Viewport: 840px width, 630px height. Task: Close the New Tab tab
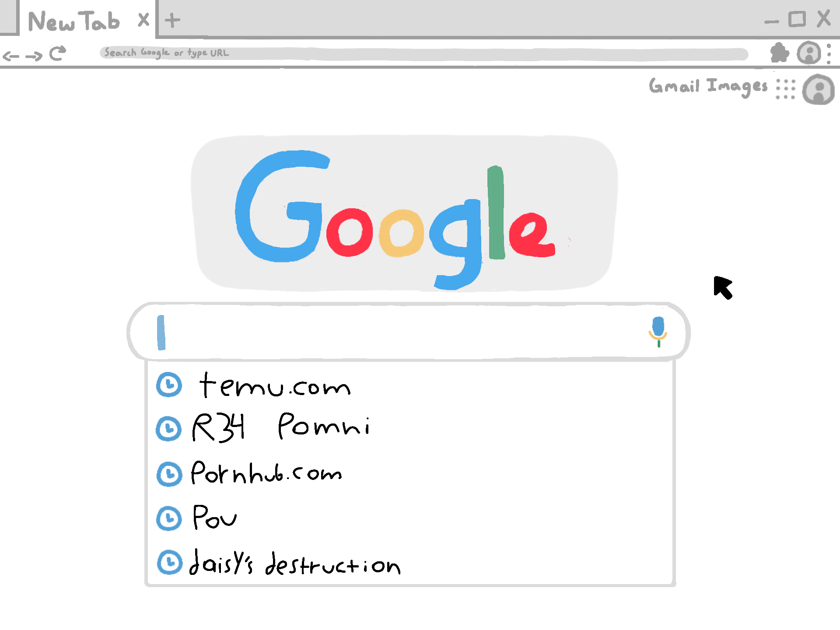(143, 20)
